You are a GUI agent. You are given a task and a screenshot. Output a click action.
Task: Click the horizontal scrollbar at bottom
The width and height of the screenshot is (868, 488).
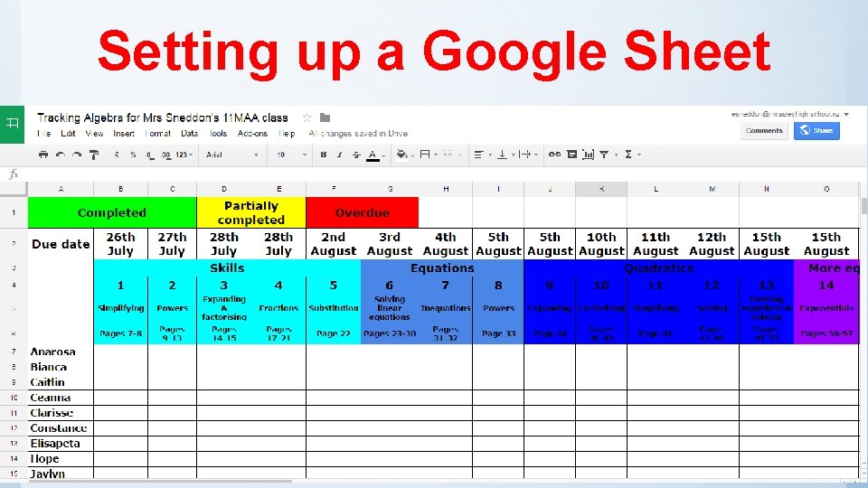(161, 482)
